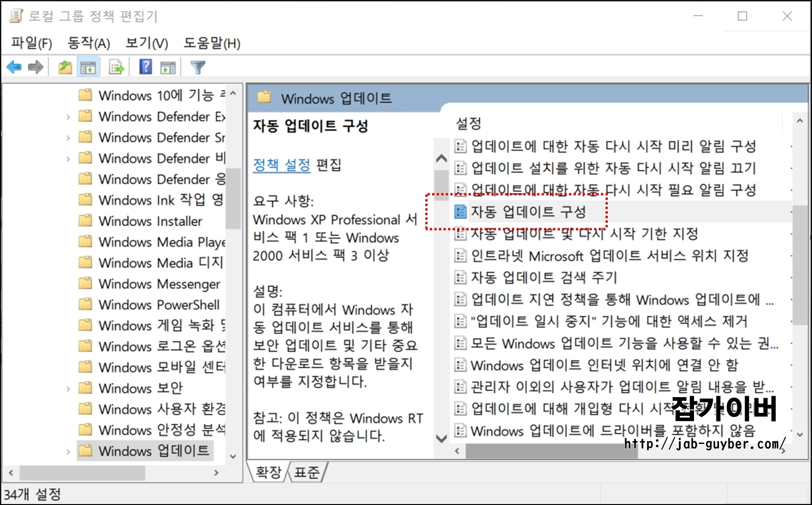Select Windows 게임 녹화 folder
812x505 pixels.
(x=151, y=325)
